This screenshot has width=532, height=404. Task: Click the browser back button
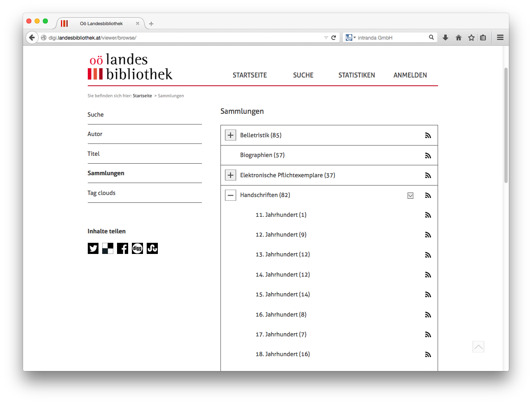pyautogui.click(x=32, y=38)
